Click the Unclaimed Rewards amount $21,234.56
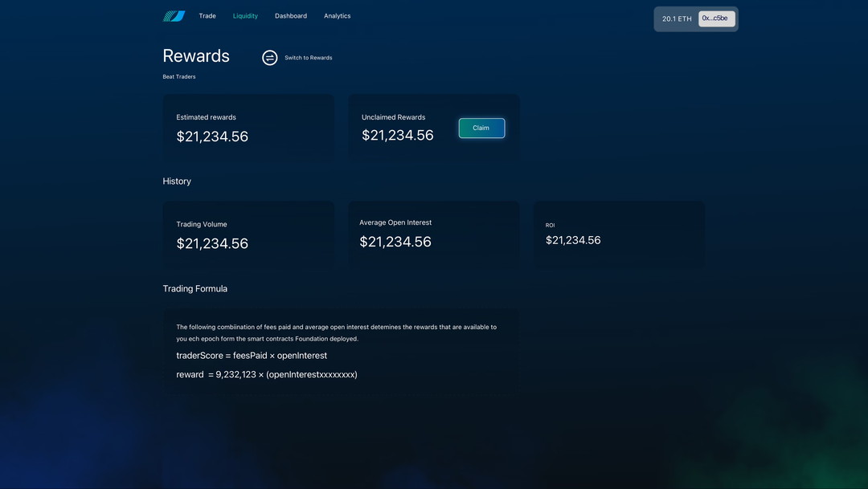The image size is (868, 489). [x=398, y=136]
